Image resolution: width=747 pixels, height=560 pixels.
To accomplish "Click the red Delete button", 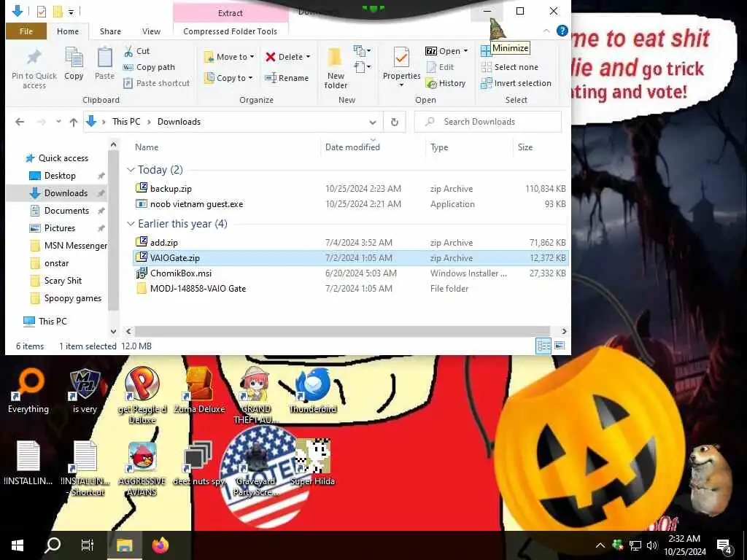I will pos(284,57).
